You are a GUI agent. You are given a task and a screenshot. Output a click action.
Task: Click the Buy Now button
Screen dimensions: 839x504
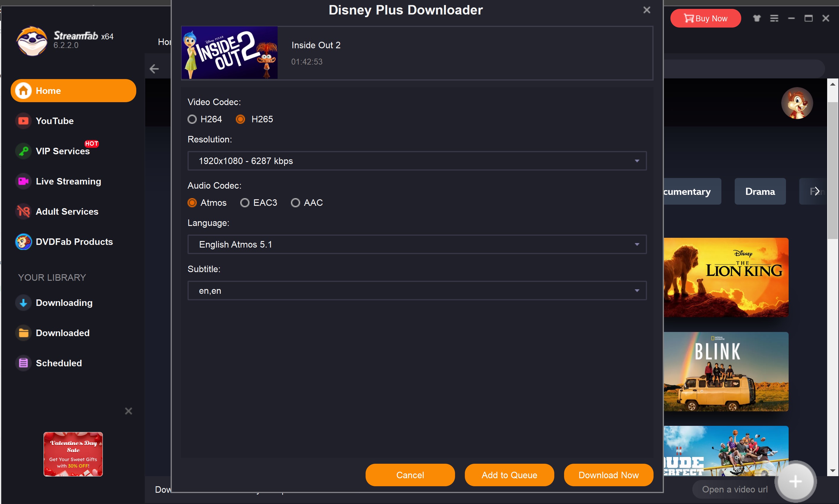pos(705,18)
